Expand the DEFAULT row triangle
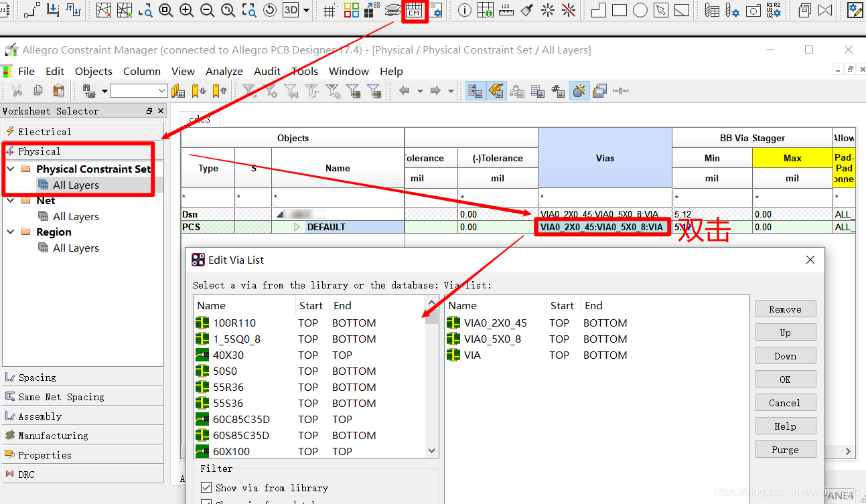The image size is (866, 504). [x=298, y=228]
